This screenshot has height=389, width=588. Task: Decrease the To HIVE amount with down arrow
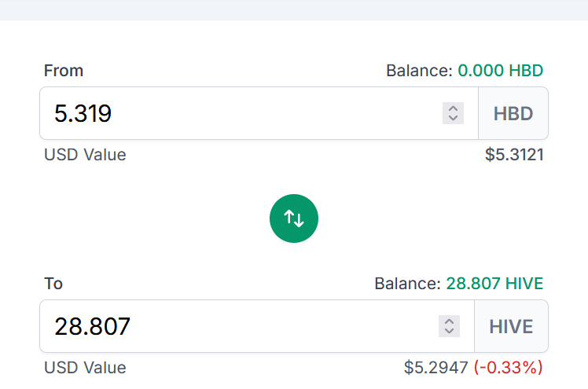coord(449,332)
